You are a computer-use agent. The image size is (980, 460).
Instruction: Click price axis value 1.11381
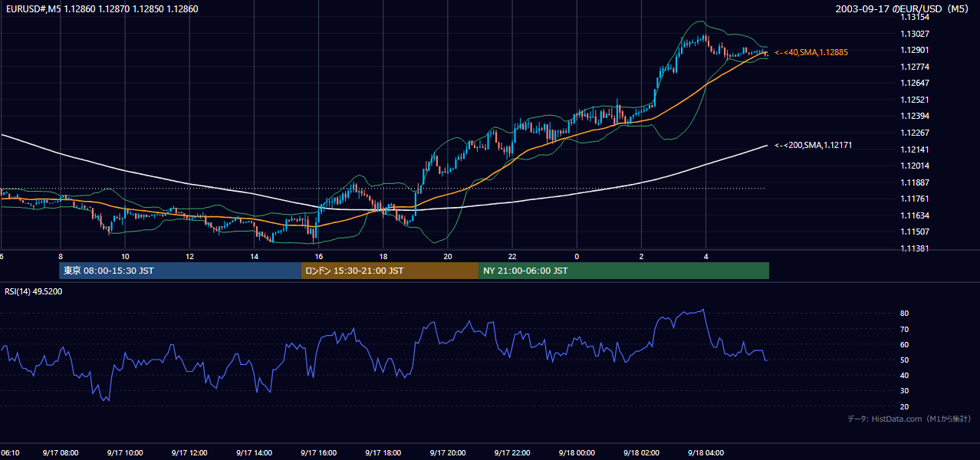pyautogui.click(x=914, y=248)
